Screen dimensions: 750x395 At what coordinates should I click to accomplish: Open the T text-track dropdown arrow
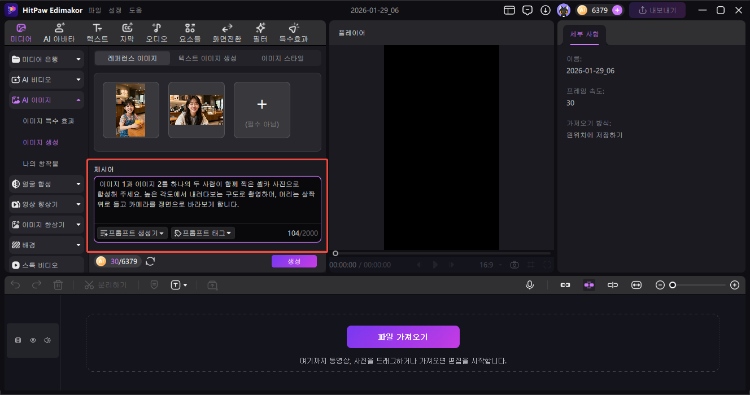click(185, 285)
